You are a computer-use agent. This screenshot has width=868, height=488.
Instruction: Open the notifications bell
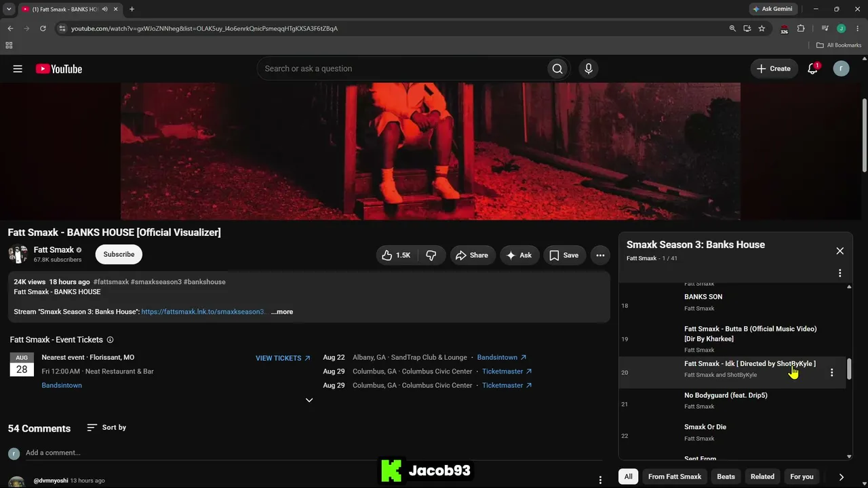tap(812, 68)
